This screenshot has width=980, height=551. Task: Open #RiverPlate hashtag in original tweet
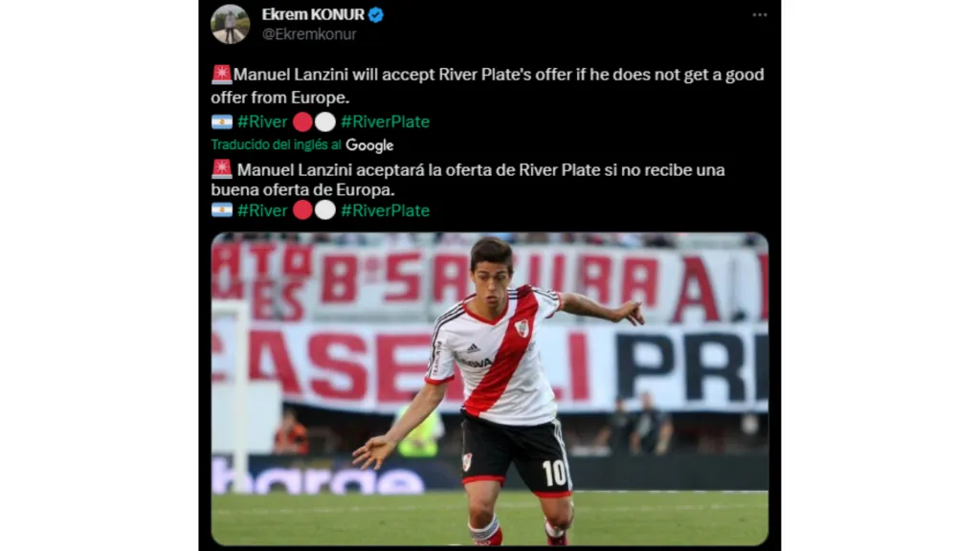tap(385, 121)
